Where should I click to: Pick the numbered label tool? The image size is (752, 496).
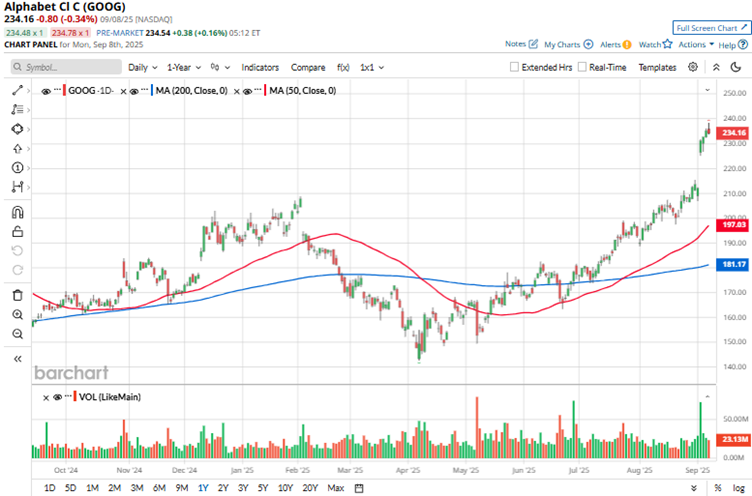[17, 167]
